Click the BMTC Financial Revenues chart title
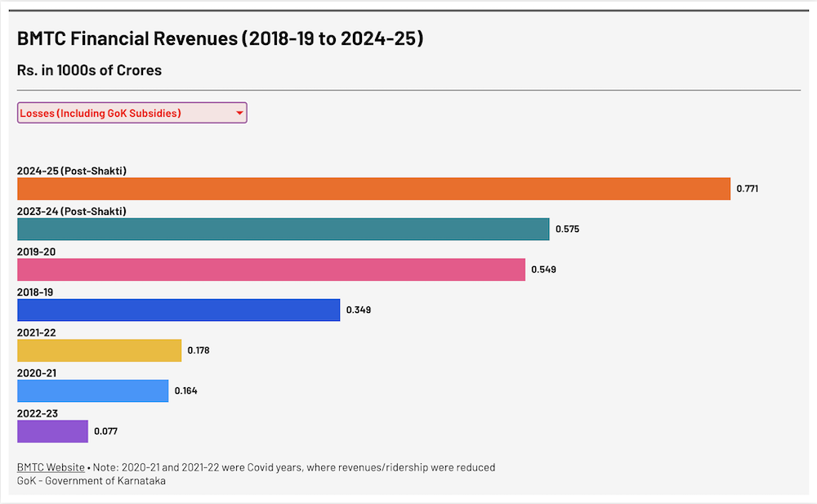 tap(220, 38)
